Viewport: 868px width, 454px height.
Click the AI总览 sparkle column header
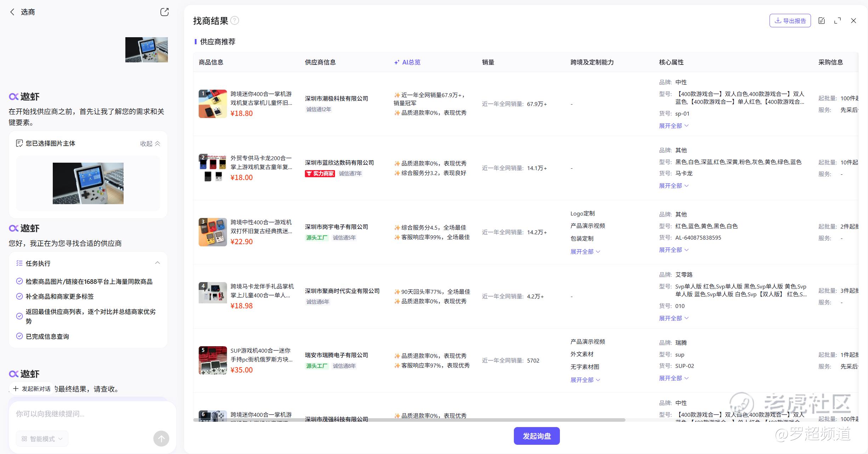(x=407, y=62)
